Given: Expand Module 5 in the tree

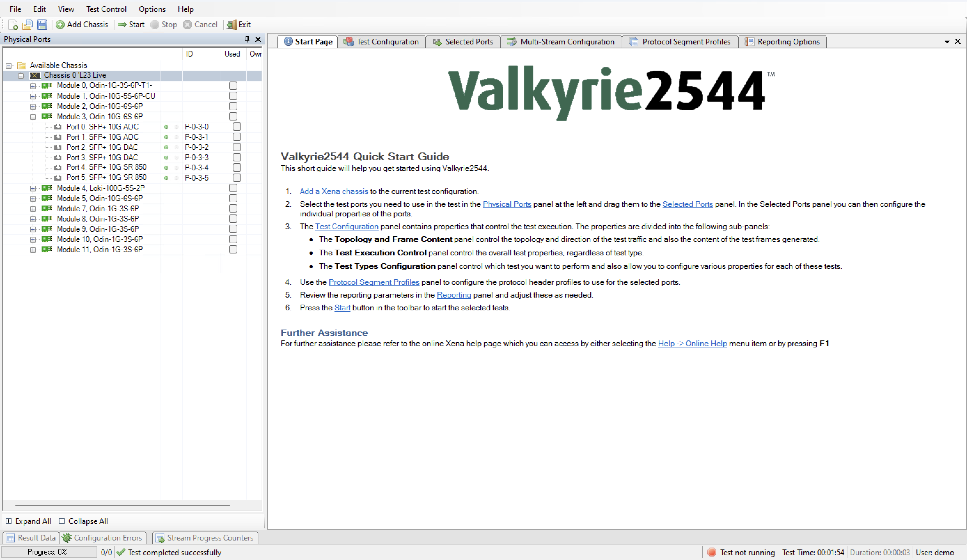Looking at the screenshot, I should [33, 199].
